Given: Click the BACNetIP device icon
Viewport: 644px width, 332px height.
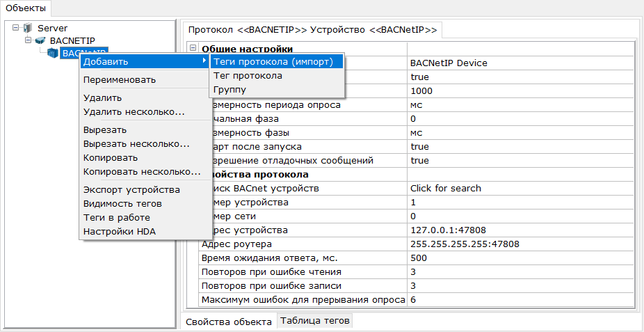Looking at the screenshot, I should [x=53, y=53].
